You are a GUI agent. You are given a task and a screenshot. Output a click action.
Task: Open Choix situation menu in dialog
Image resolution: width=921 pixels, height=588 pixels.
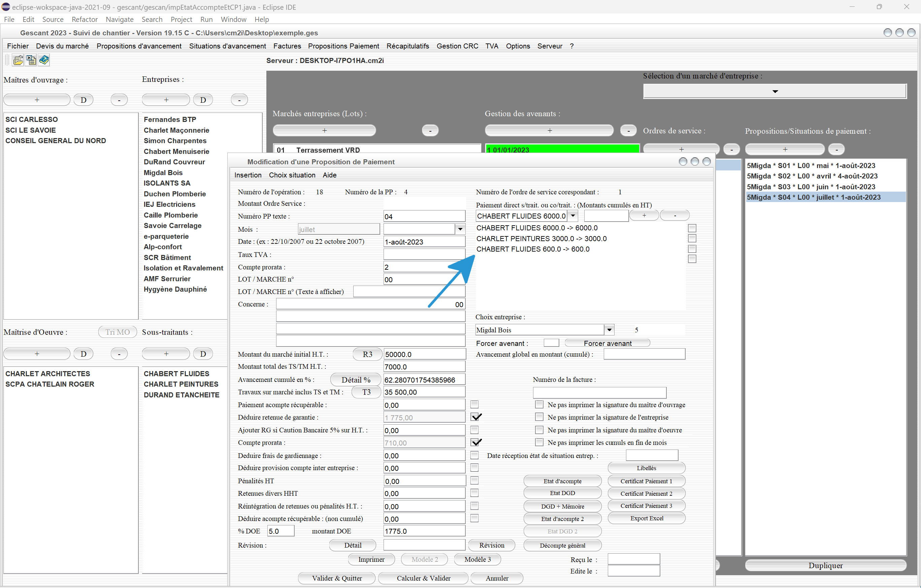coord(292,175)
